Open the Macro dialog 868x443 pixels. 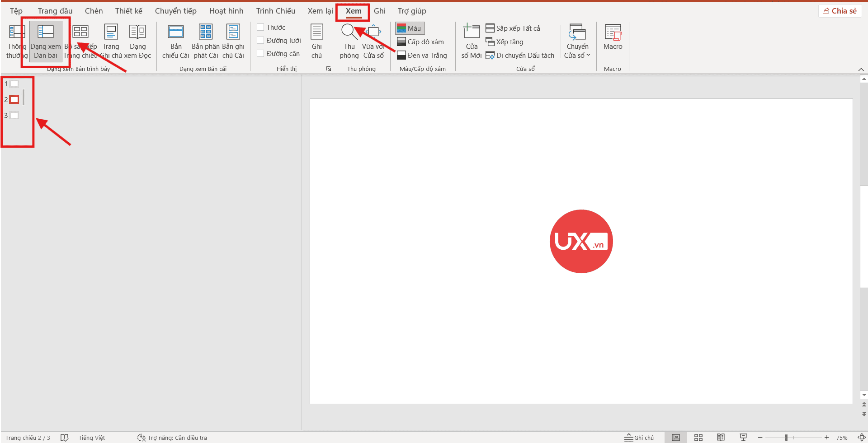pyautogui.click(x=613, y=41)
